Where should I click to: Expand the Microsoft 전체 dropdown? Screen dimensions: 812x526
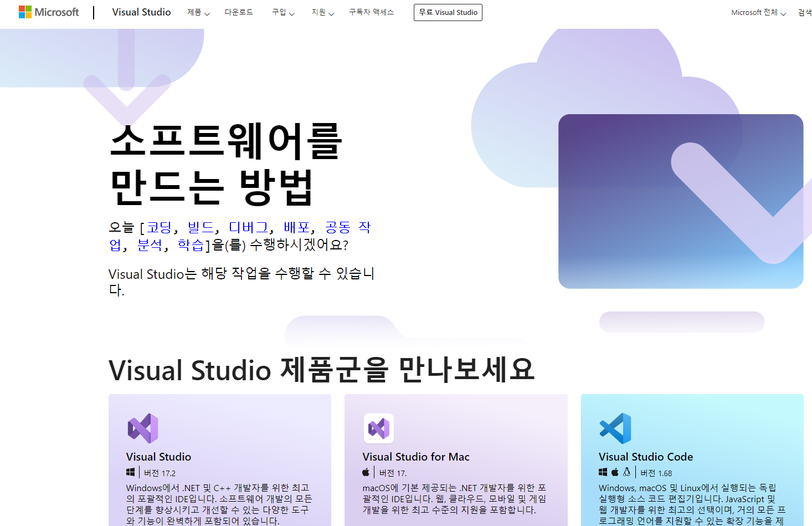(758, 12)
